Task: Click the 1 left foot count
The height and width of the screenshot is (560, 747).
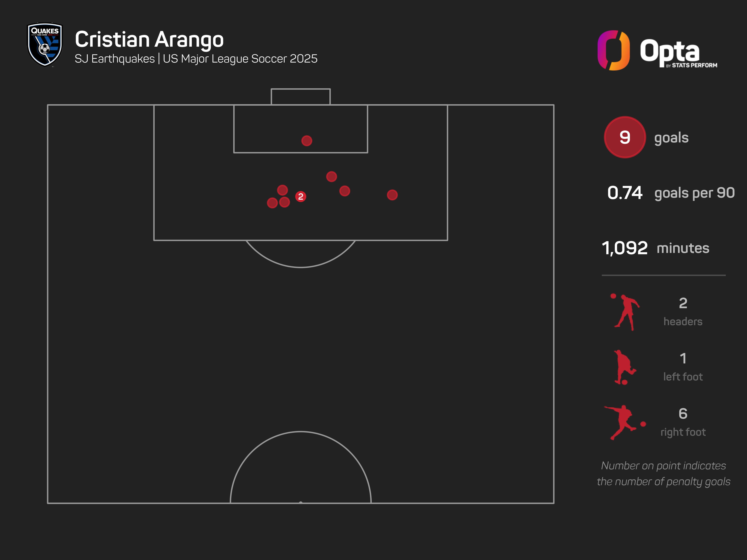Action: (683, 358)
